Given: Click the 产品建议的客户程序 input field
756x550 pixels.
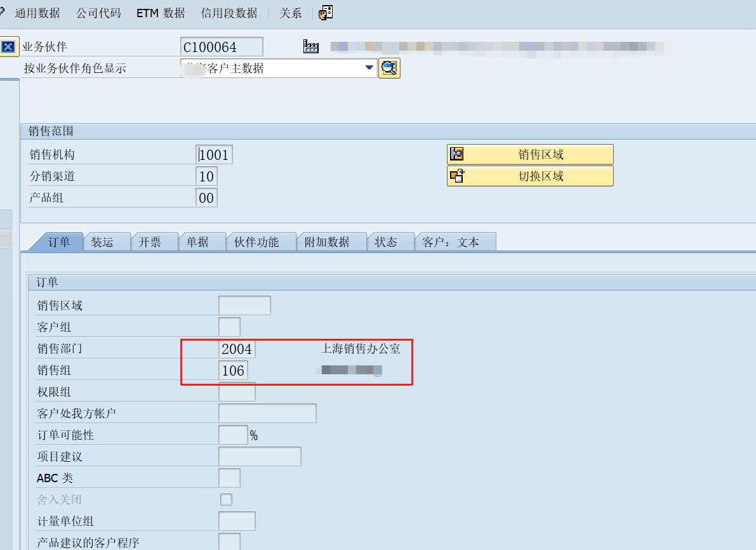Looking at the screenshot, I should (230, 542).
